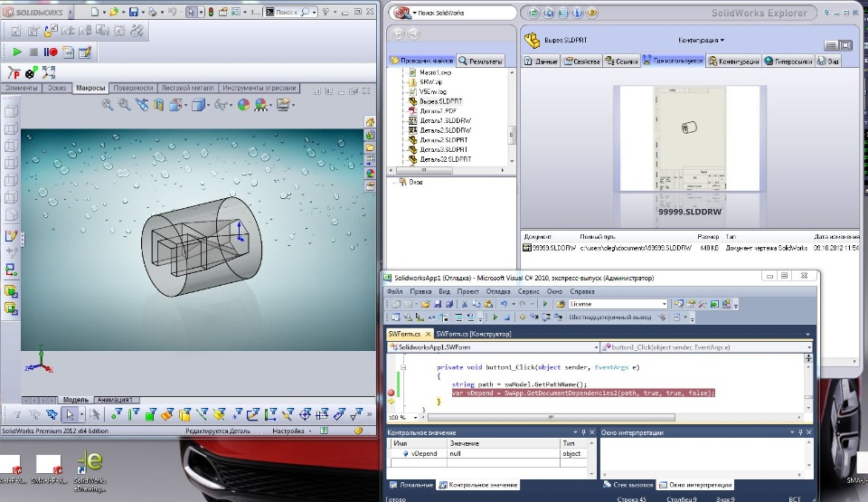The width and height of the screenshot is (868, 502).
Task: Open the Файл menu in Visual C#
Action: point(395,291)
